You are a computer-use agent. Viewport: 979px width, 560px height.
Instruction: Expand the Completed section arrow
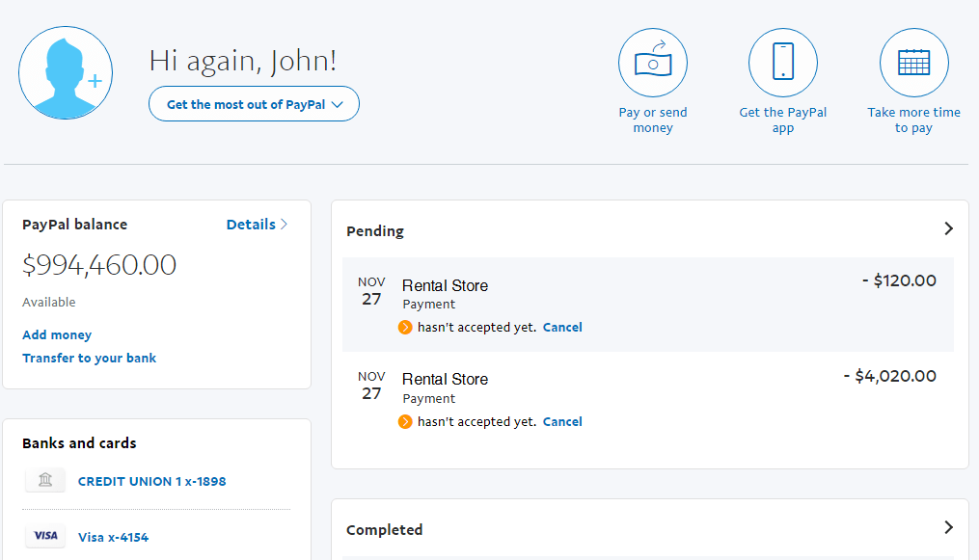[x=948, y=528]
